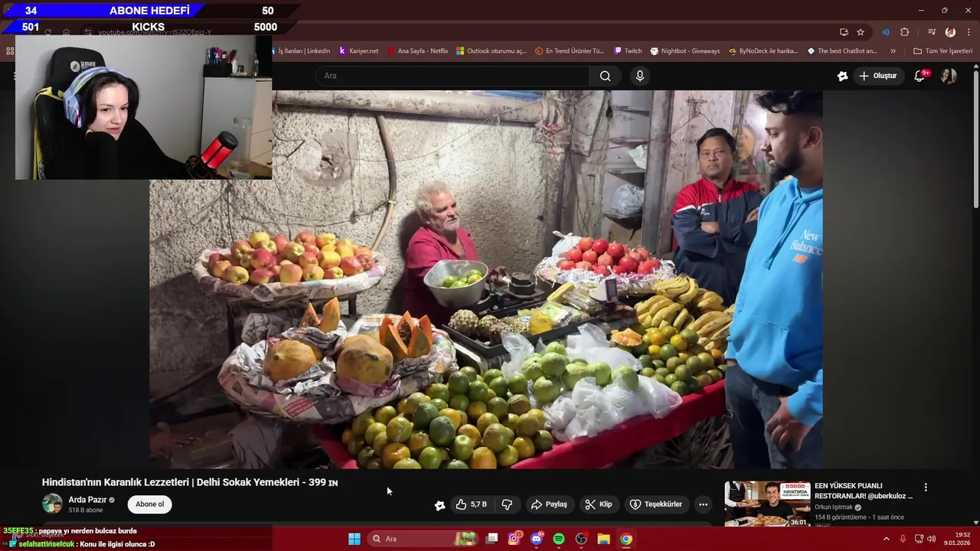Image resolution: width=980 pixels, height=551 pixels.
Task: Open the YouTube account avatar menu
Action: click(949, 76)
